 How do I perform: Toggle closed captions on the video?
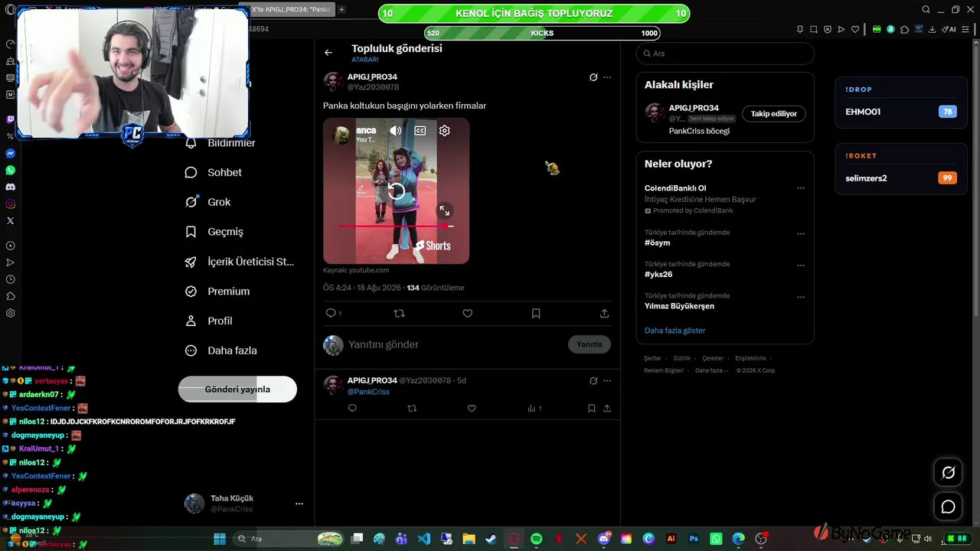tap(420, 131)
